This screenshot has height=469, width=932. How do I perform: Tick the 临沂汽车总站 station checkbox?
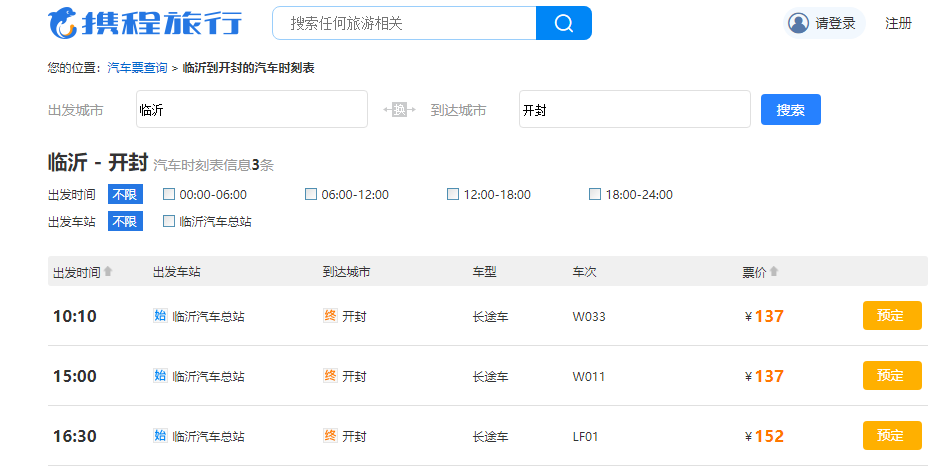(169, 222)
